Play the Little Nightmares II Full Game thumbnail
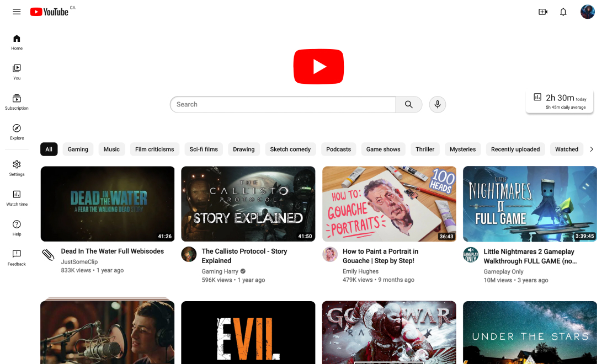 click(530, 204)
